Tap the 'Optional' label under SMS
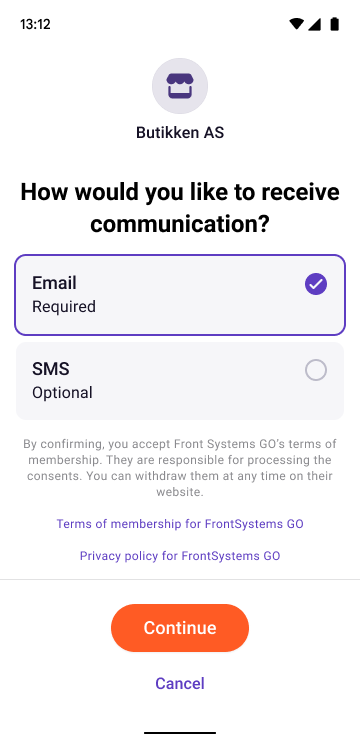360x740 pixels. tap(62, 393)
